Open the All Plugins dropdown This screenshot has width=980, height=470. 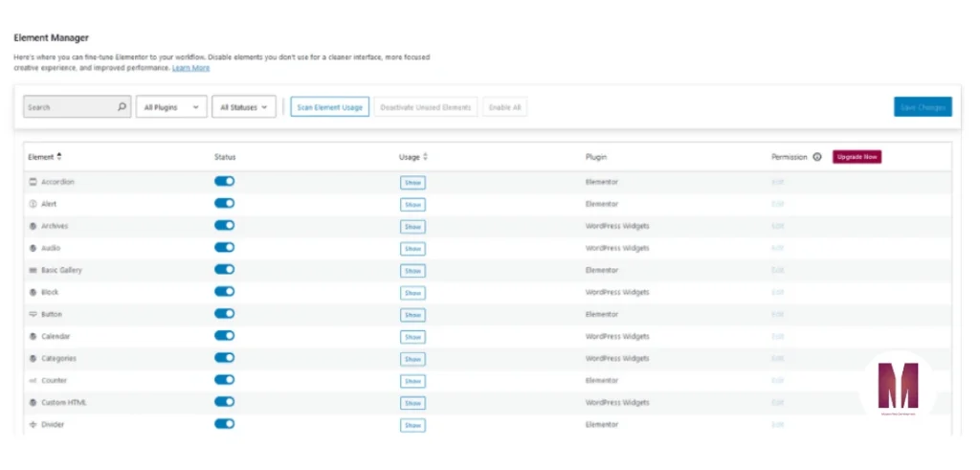coord(171,107)
